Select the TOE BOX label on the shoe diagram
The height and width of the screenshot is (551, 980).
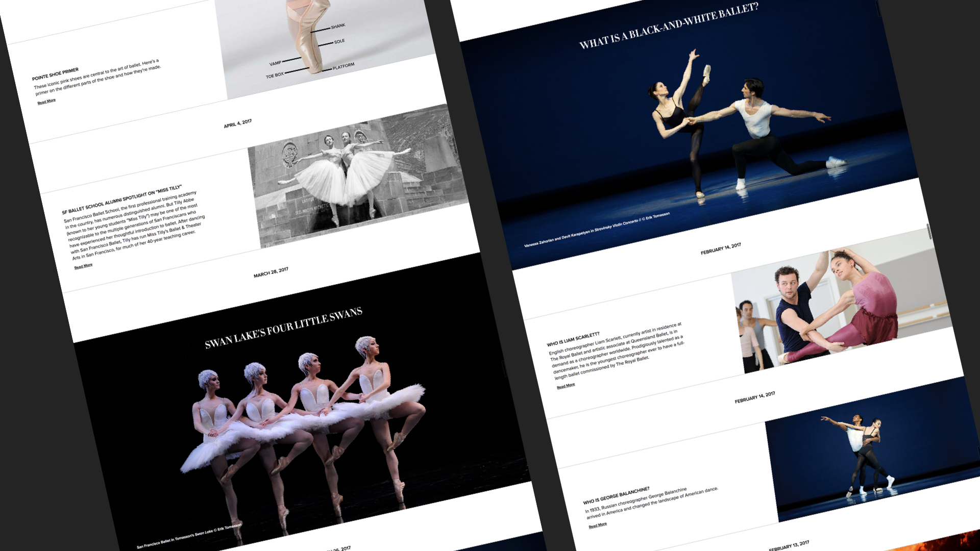275,76
